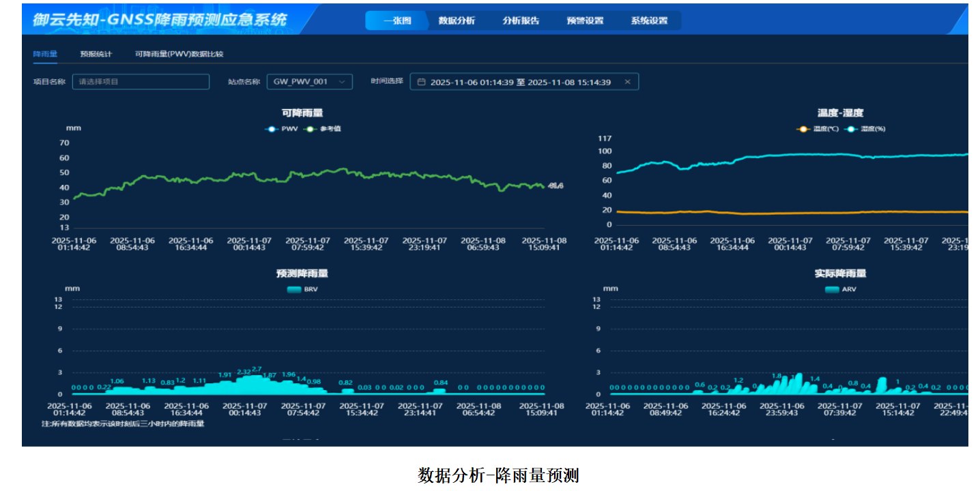Toggle the 湿度(%) legend series
The height and width of the screenshot is (491, 980).
point(865,129)
